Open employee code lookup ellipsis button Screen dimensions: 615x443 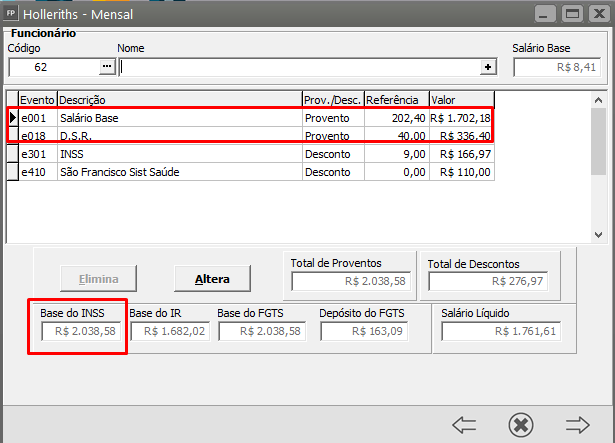107,67
